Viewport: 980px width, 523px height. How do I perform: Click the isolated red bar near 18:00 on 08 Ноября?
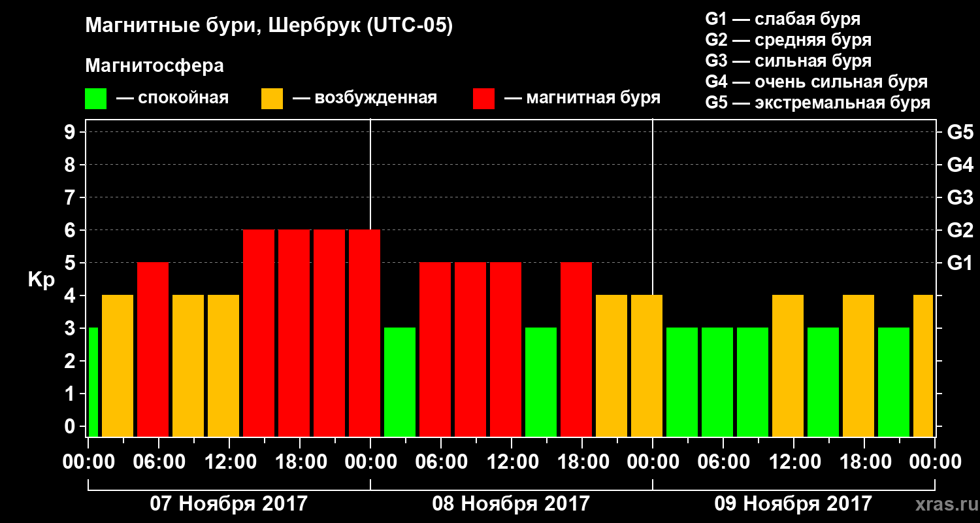coord(576,349)
